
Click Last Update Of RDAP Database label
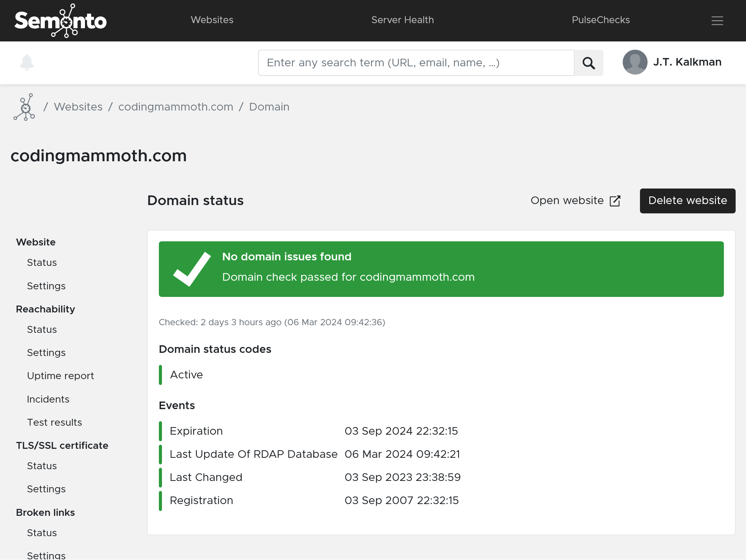(x=254, y=454)
